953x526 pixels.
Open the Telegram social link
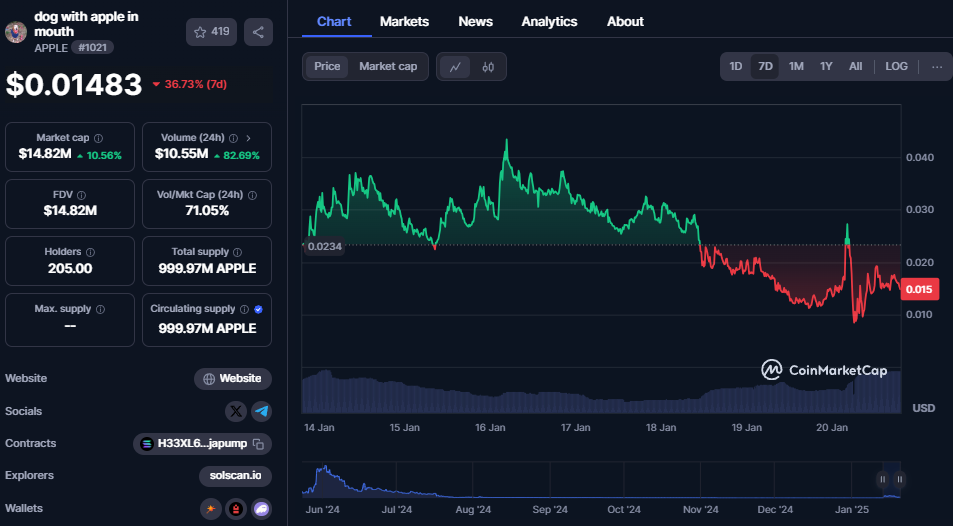point(262,412)
